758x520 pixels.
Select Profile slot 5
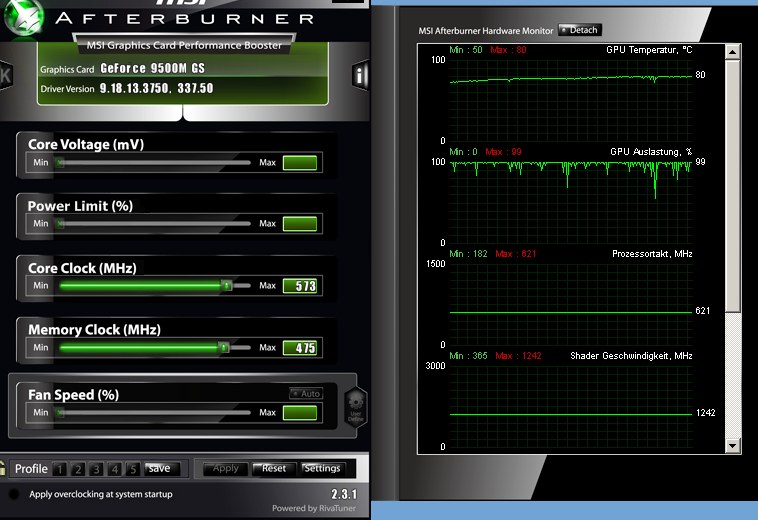click(132, 469)
